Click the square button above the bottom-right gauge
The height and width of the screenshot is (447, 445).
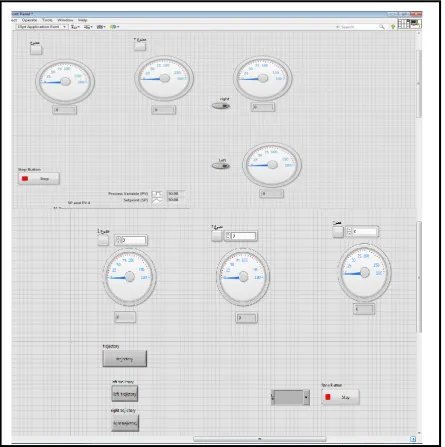pos(338,232)
